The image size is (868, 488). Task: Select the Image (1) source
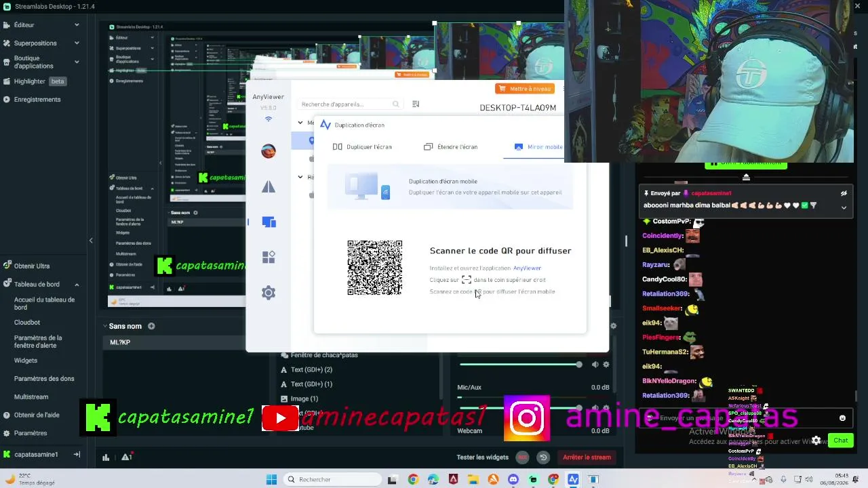pos(304,399)
